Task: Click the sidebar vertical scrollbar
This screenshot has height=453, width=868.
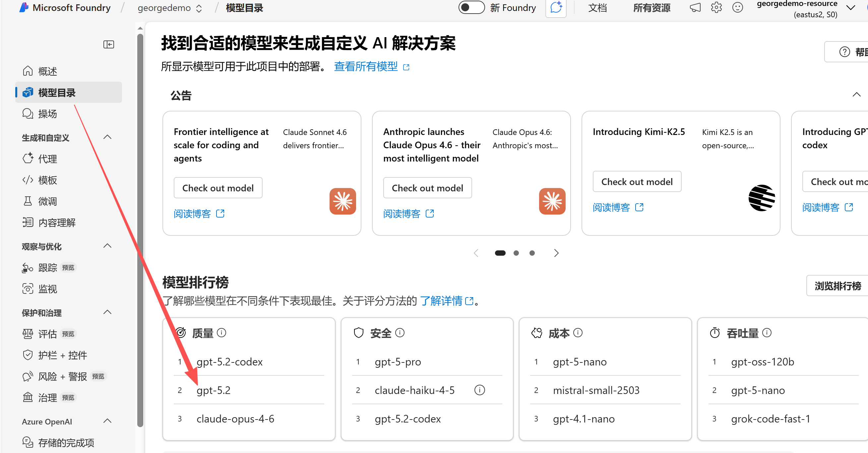Action: click(140, 229)
